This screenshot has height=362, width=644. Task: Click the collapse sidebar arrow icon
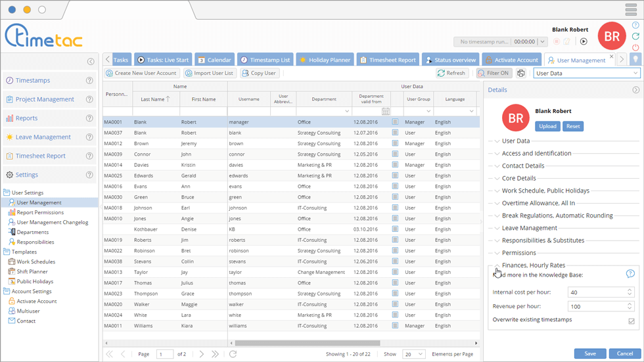click(91, 62)
